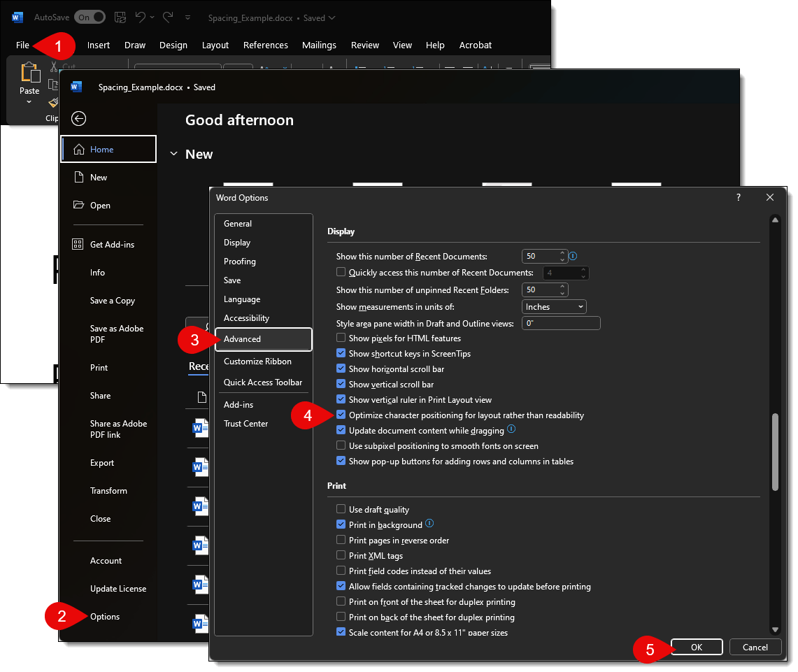The height and width of the screenshot is (672, 798).
Task: Click scroll up arrow in Word Options
Action: (775, 220)
